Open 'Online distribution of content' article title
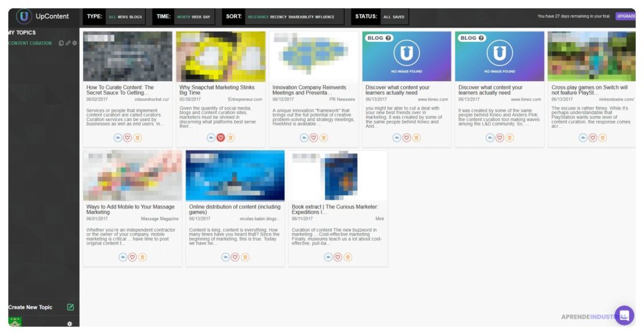Screen dimensions: 644x335 235,209
